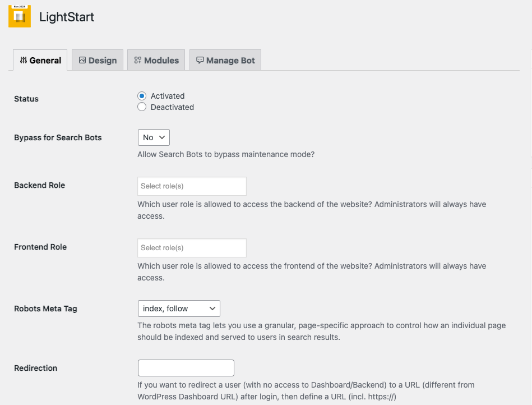This screenshot has width=532, height=405.
Task: Select the Deactivated status radio button
Action: [x=142, y=107]
